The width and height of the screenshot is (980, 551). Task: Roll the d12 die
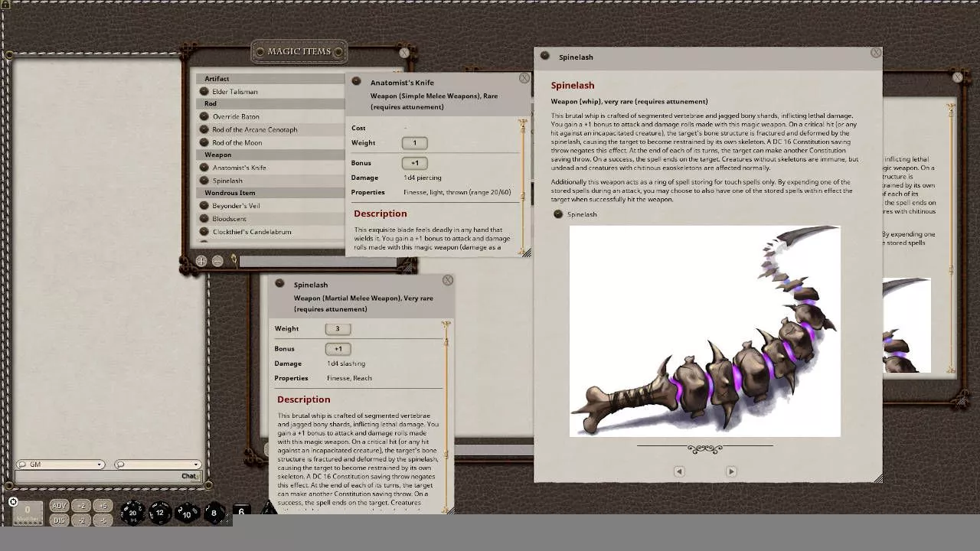(160, 513)
